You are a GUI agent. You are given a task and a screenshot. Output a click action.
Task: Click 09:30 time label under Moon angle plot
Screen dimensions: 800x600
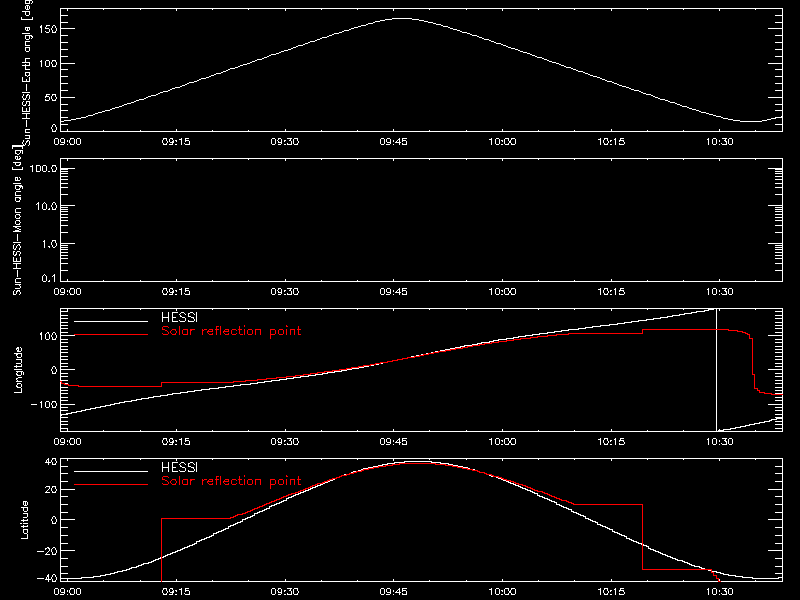(x=285, y=292)
